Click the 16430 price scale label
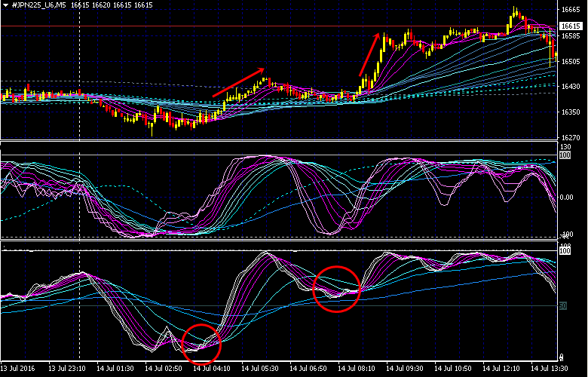The height and width of the screenshot is (377, 588). coord(570,87)
